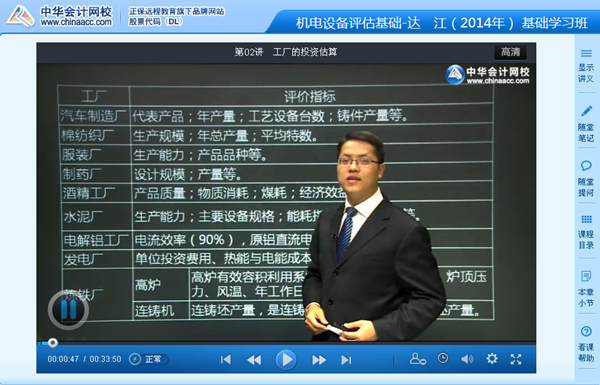The height and width of the screenshot is (385, 600).
Task: Click the 服装厂 table row label
Action: [81, 155]
